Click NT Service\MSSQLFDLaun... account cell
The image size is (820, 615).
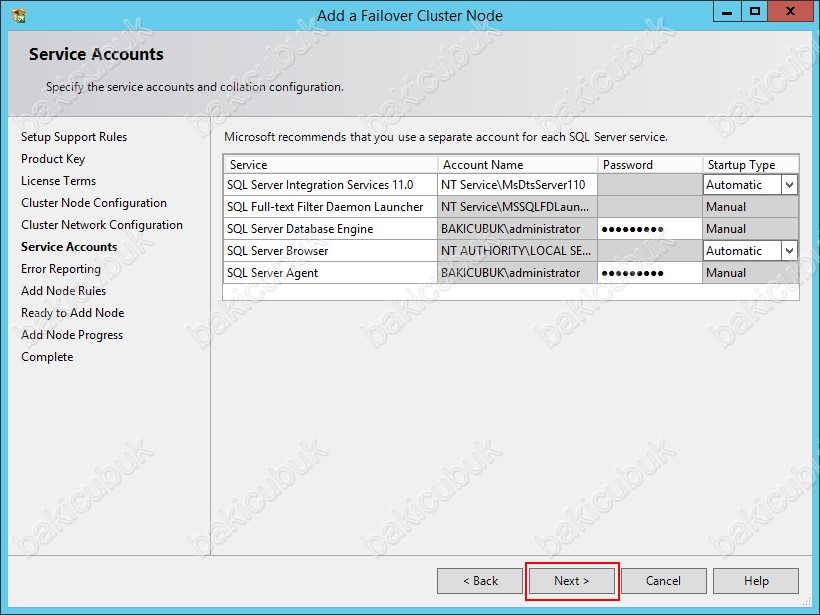tap(517, 207)
